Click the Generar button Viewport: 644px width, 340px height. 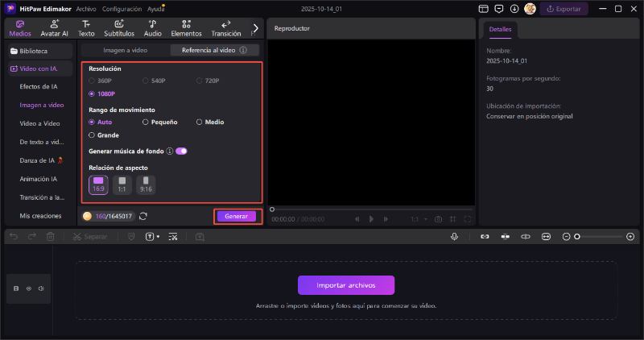[x=237, y=216]
